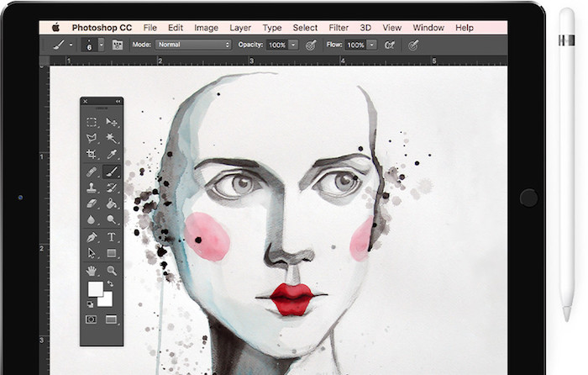Select the Clone Stamp tool
Viewport: 588px width, 375px height.
[x=92, y=187]
